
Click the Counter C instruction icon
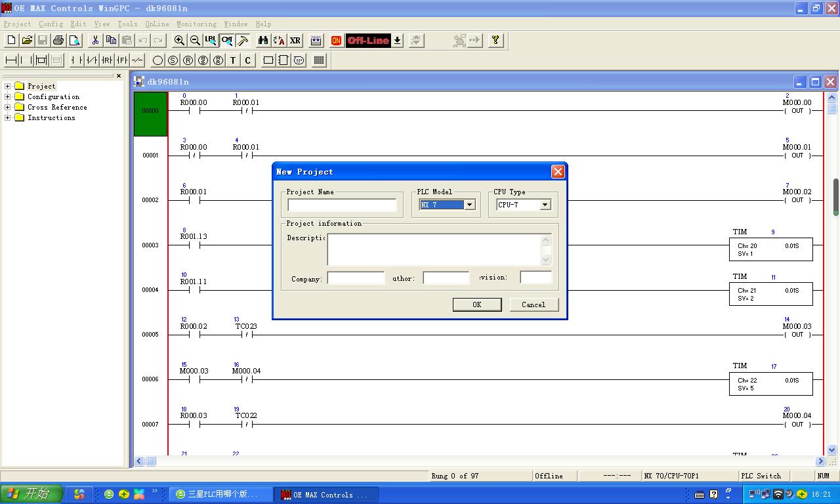[x=247, y=60]
